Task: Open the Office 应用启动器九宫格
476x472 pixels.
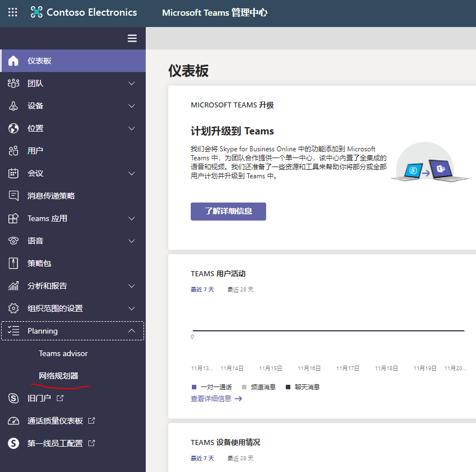Action: [12, 12]
